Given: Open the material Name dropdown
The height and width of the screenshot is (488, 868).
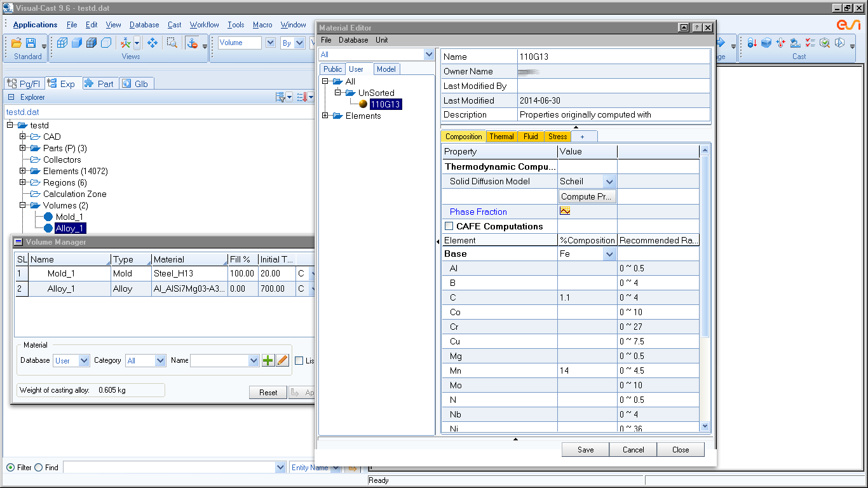Looking at the screenshot, I should [254, 360].
